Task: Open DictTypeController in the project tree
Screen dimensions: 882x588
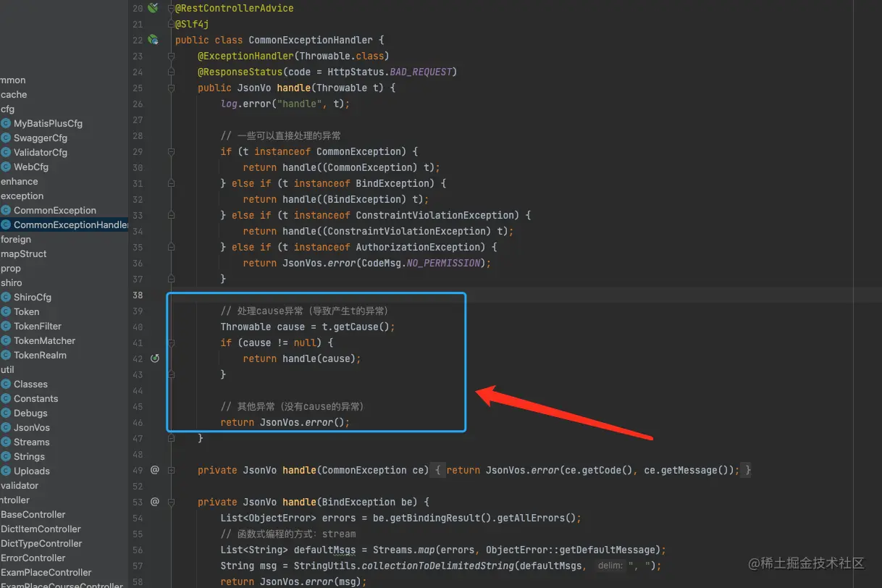Action: (x=41, y=543)
